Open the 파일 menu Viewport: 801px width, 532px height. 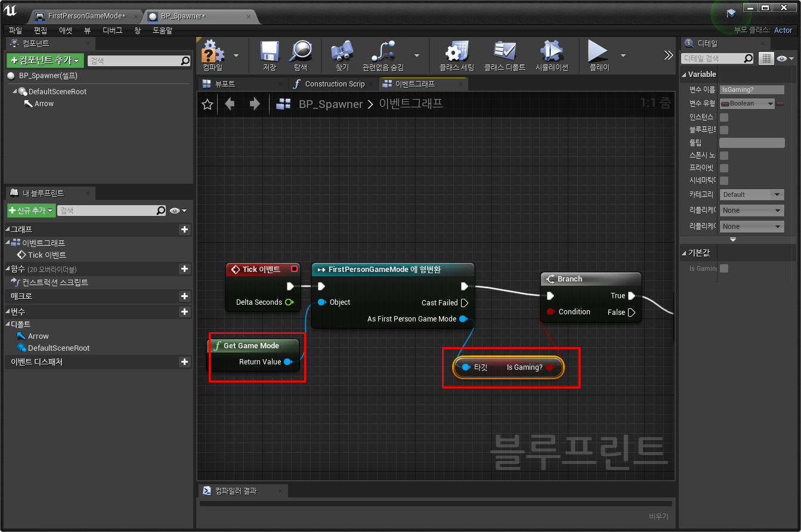point(16,30)
